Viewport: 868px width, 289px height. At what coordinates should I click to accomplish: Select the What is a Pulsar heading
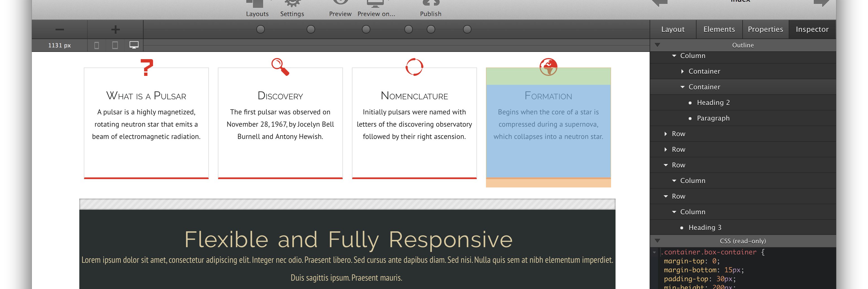click(146, 96)
